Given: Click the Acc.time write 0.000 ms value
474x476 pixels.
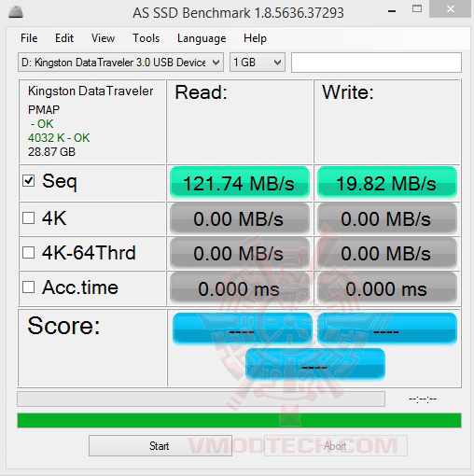Looking at the screenshot, I should [387, 288].
